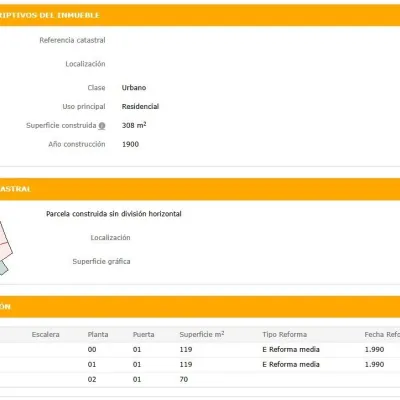
Task: Click 'Parcela construida sin división horizontal' text
Action: pyautogui.click(x=114, y=214)
